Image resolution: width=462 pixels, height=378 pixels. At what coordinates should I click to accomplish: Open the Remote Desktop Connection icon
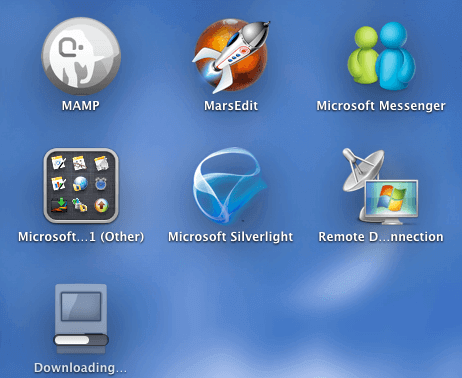(x=380, y=186)
